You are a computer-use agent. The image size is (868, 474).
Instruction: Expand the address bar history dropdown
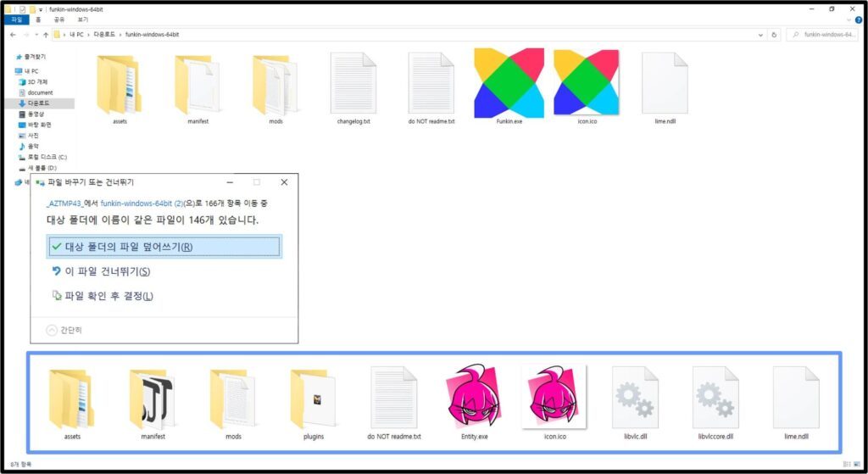pos(760,34)
